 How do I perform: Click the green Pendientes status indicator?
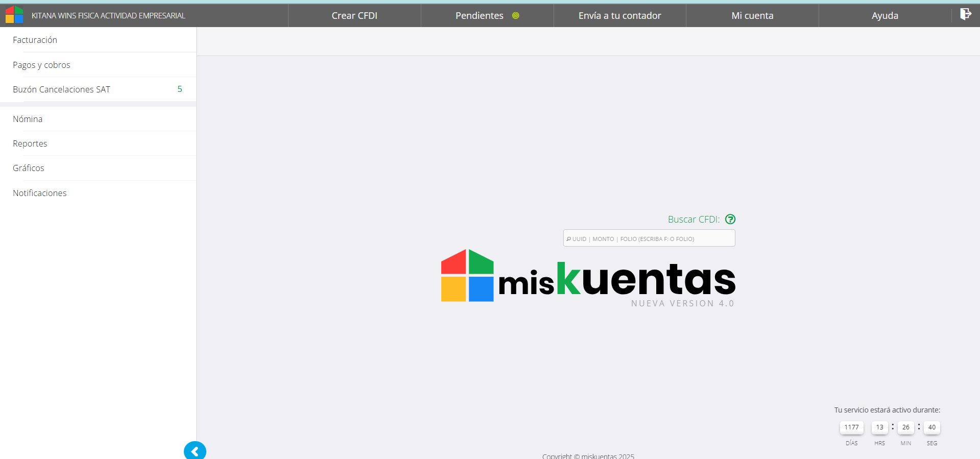515,16
